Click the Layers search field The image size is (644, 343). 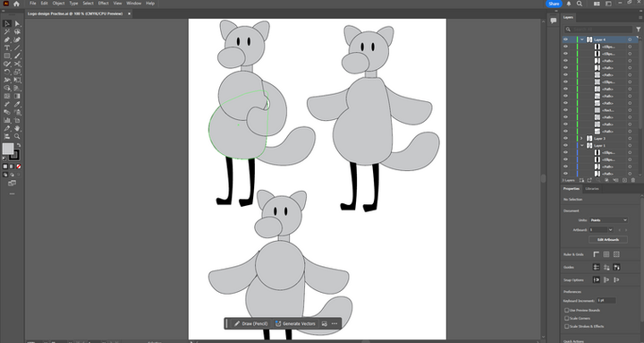coord(598,30)
